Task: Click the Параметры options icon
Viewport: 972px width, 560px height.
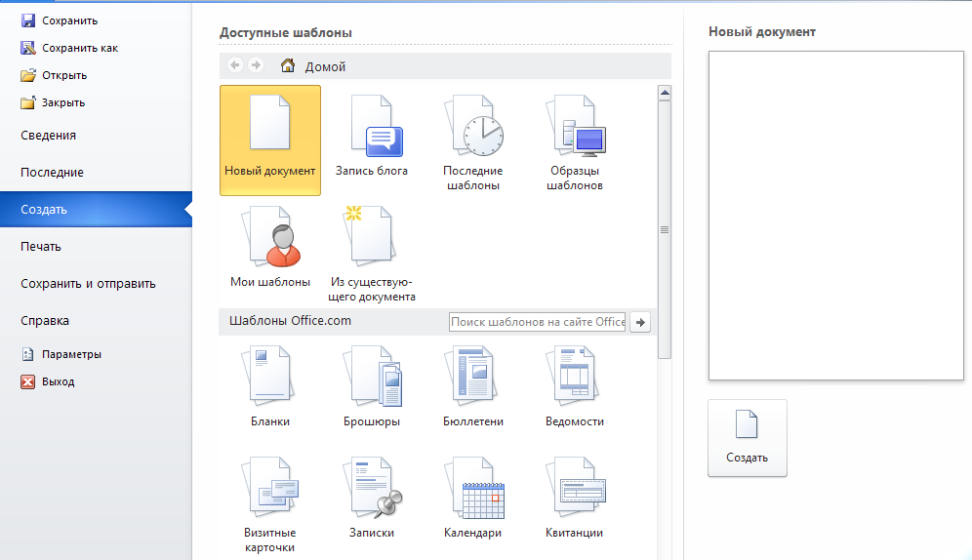Action: [x=28, y=354]
